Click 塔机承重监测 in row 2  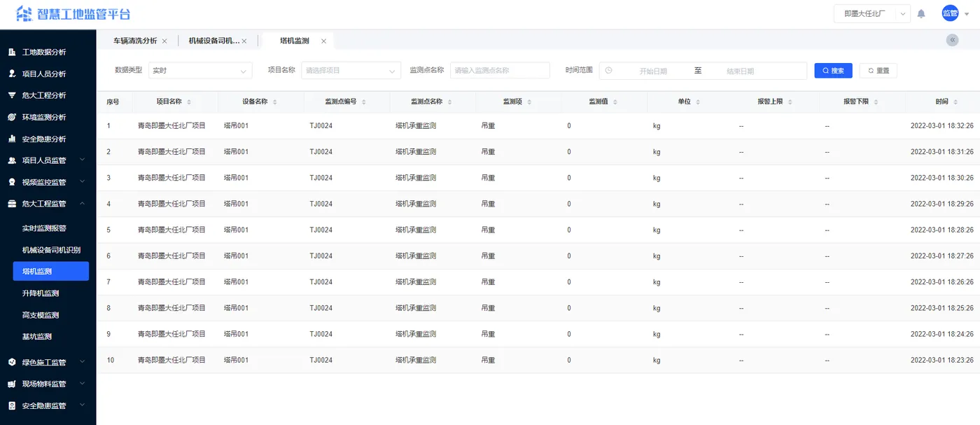pyautogui.click(x=416, y=152)
